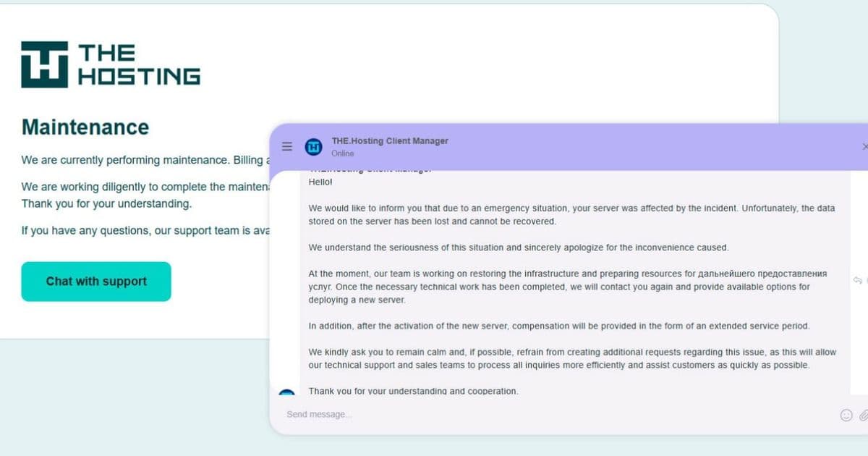Click the Maintenance heading

[85, 127]
